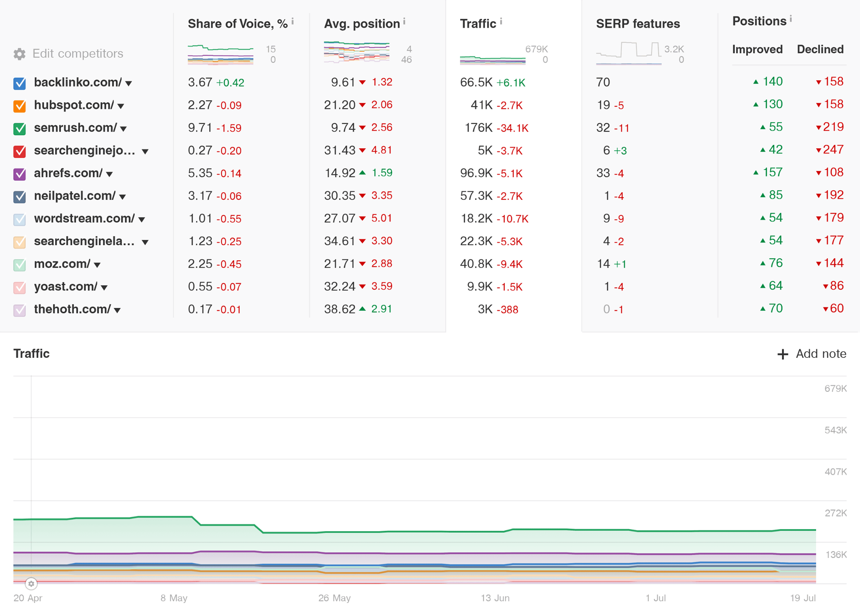This screenshot has height=616, width=860.
Task: Click the Avg. position mini trend chart
Action: 356,51
